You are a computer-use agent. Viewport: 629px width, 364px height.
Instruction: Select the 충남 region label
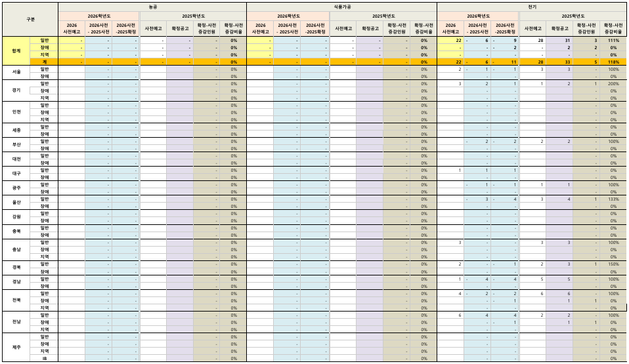pyautogui.click(x=16, y=249)
